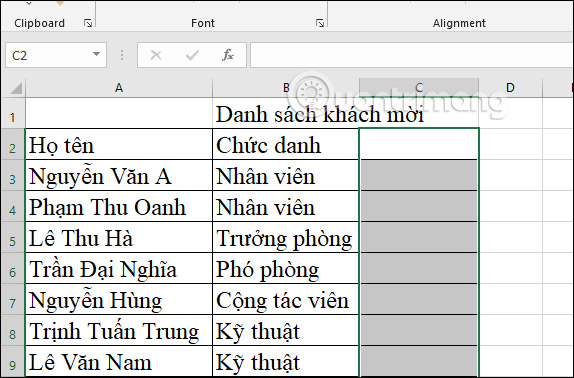Screen dimensions: 574x378
Task: Select the 'Trưởng phòng' cell
Action: click(x=286, y=237)
